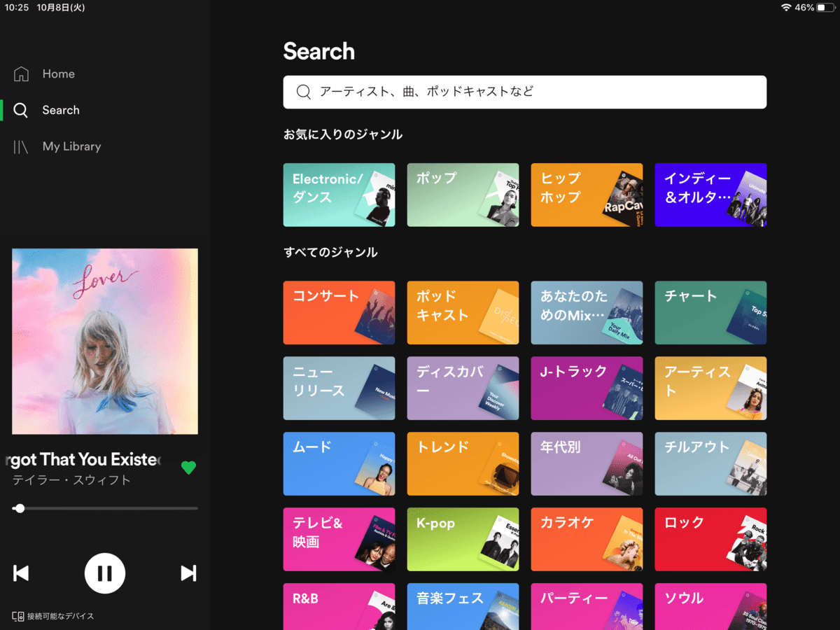This screenshot has height=630, width=840.
Task: Tap the magnifier icon inside the search field
Action: (303, 92)
